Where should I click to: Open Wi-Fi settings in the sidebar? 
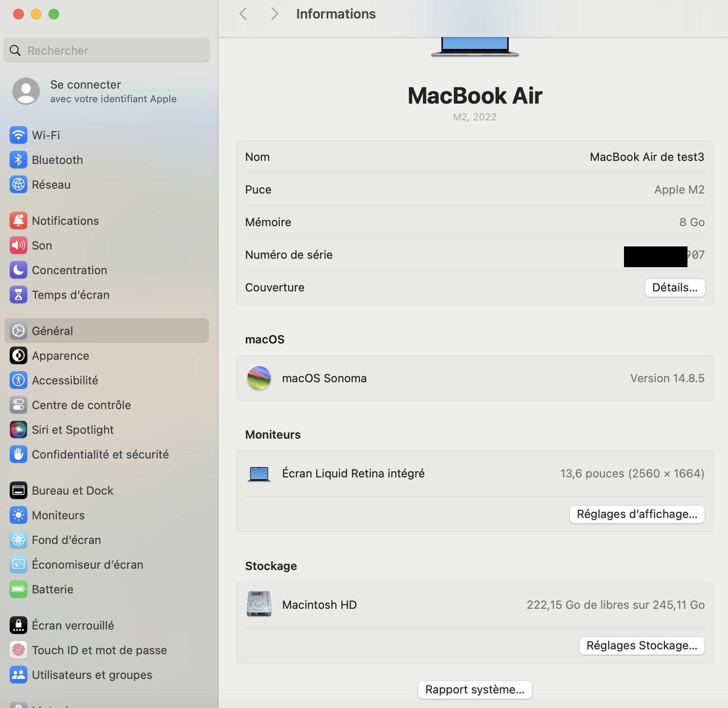point(46,135)
